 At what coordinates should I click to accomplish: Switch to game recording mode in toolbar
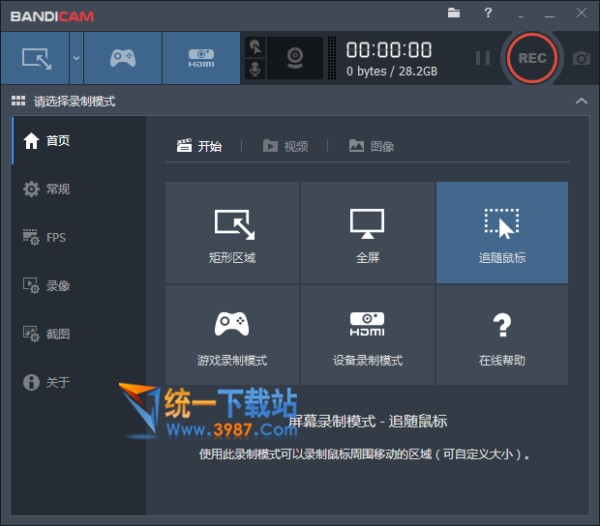(123, 58)
